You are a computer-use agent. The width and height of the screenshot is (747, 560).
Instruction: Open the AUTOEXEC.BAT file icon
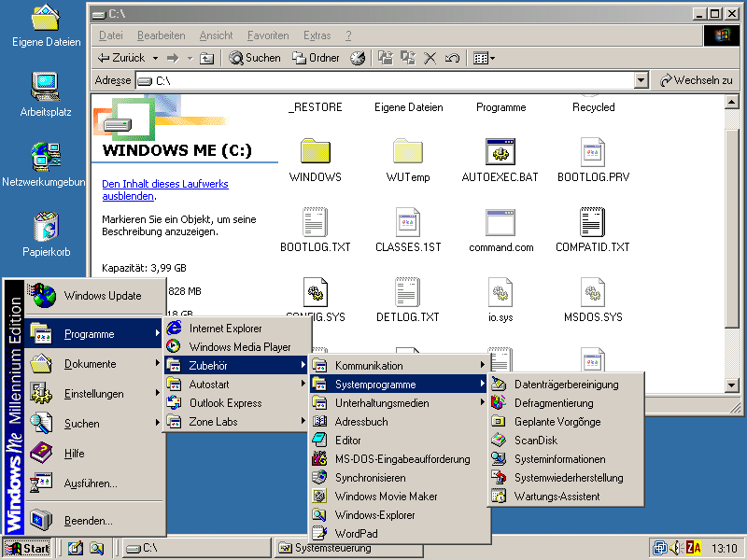pos(500,152)
